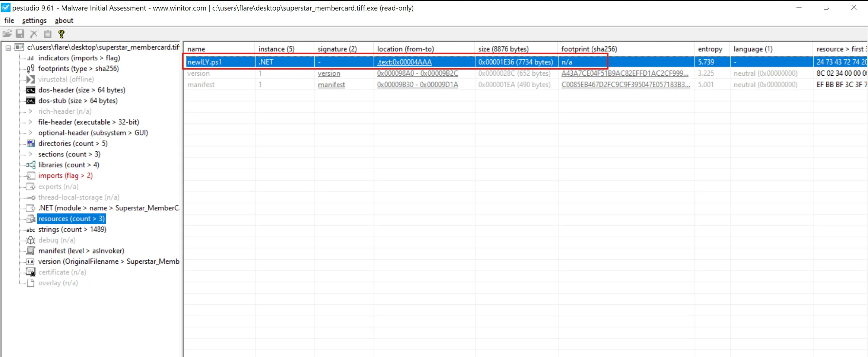Click the version signature link
This screenshot has width=868, height=357.
click(329, 74)
